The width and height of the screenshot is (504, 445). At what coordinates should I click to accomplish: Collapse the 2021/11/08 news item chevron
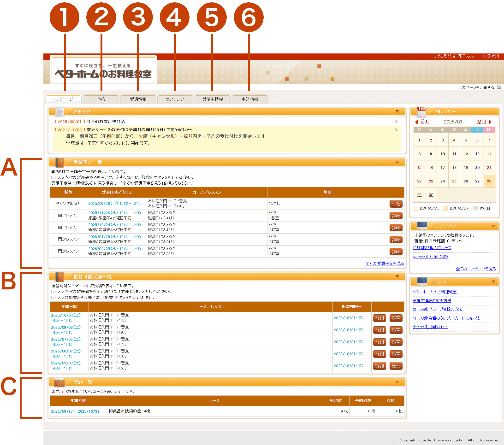pyautogui.click(x=397, y=130)
